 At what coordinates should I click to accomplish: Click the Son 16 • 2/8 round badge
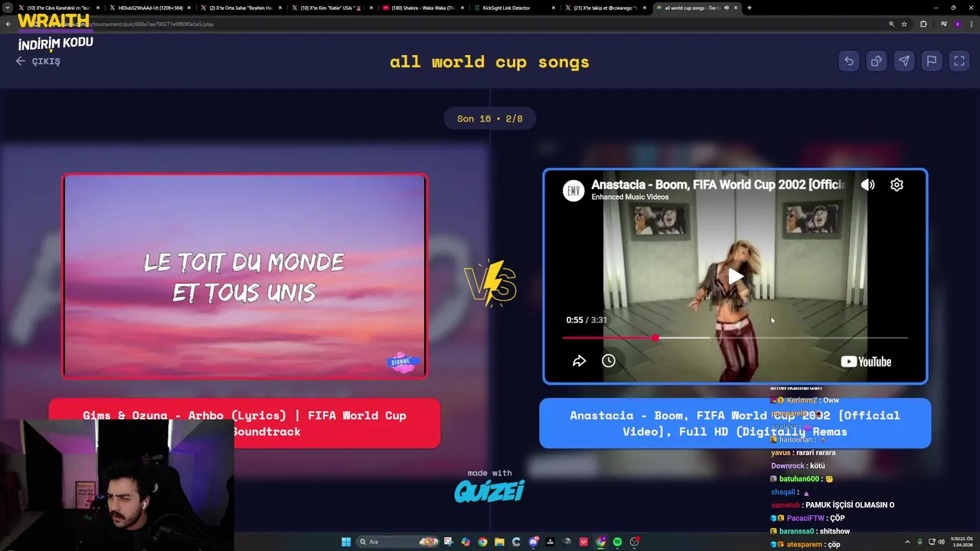tap(490, 119)
